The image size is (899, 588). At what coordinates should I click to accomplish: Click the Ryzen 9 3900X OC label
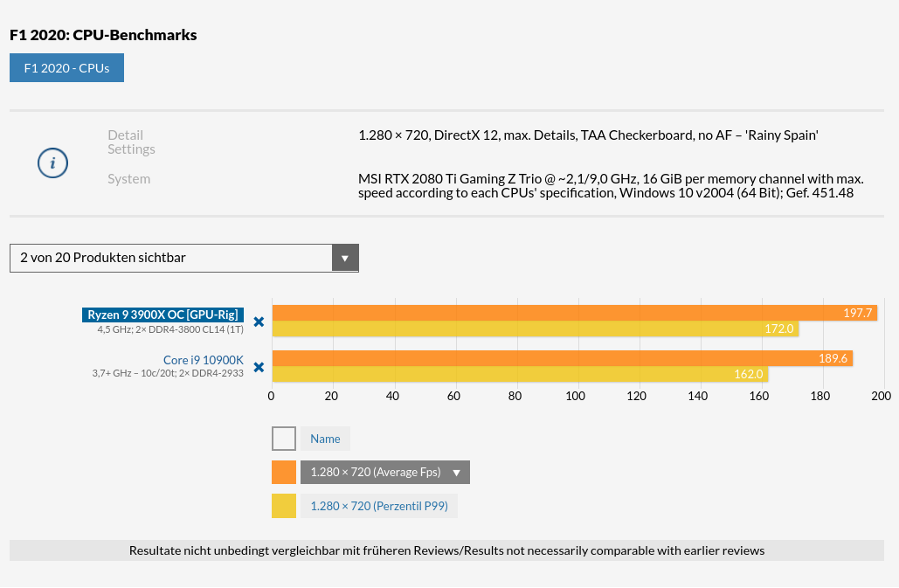pyautogui.click(x=163, y=315)
